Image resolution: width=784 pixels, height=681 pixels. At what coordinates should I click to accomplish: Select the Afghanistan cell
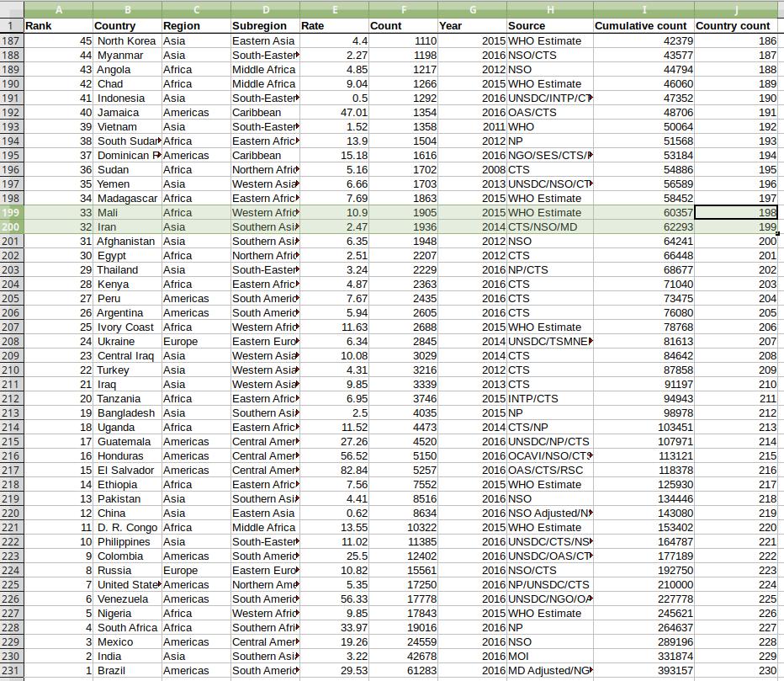click(x=128, y=242)
